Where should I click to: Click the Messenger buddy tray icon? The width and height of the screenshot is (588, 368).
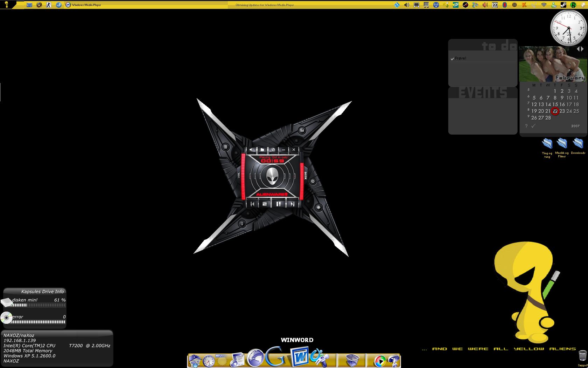coord(554,5)
